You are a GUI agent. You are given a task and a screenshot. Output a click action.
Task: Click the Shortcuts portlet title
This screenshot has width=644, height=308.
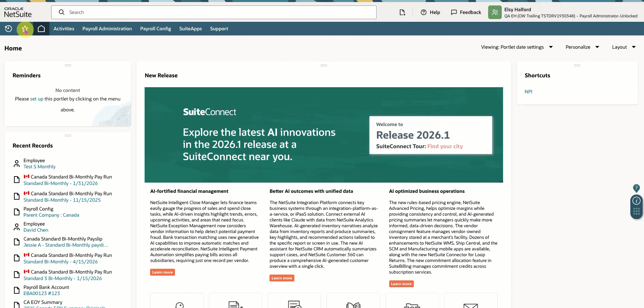pyautogui.click(x=537, y=75)
